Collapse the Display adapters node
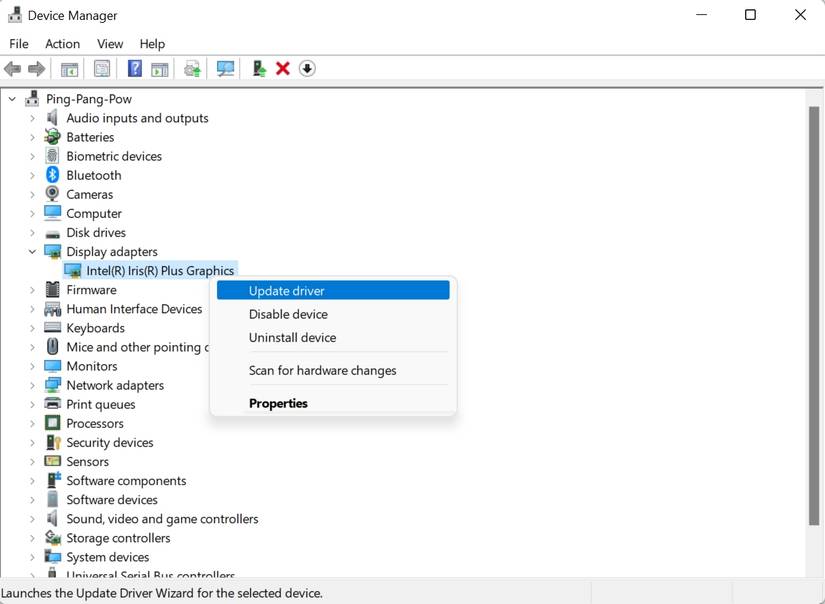Screen dimensions: 825x604 point(33,251)
